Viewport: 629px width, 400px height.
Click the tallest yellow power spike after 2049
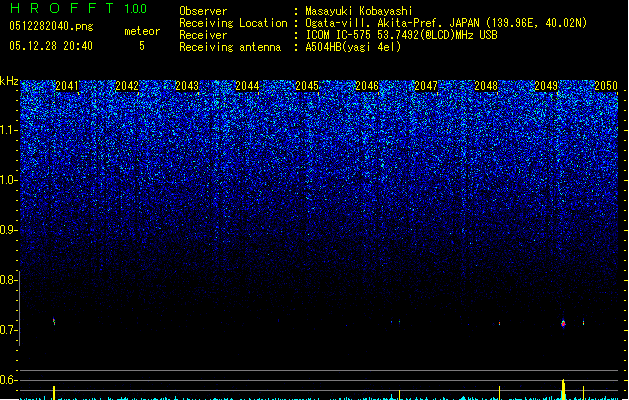coord(563,389)
